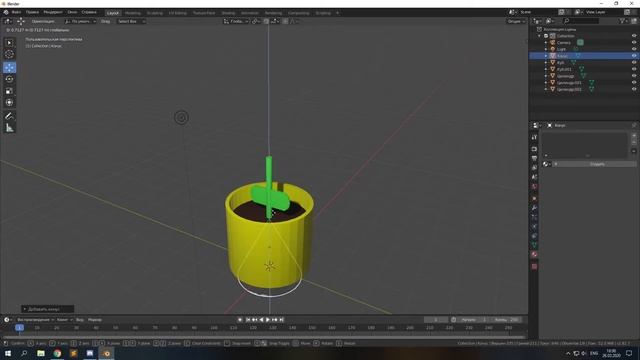Open the Output properties tab icon
Viewport: 640px width, 360px height.
(534, 158)
